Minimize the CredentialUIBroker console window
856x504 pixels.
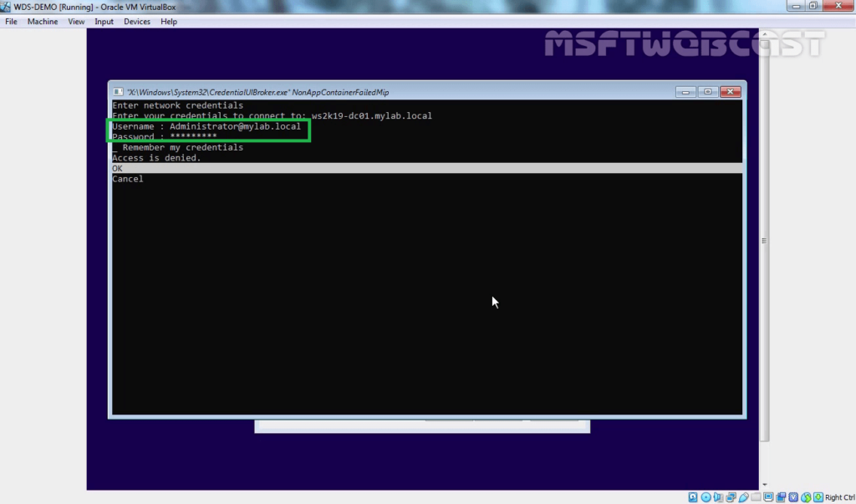(685, 92)
